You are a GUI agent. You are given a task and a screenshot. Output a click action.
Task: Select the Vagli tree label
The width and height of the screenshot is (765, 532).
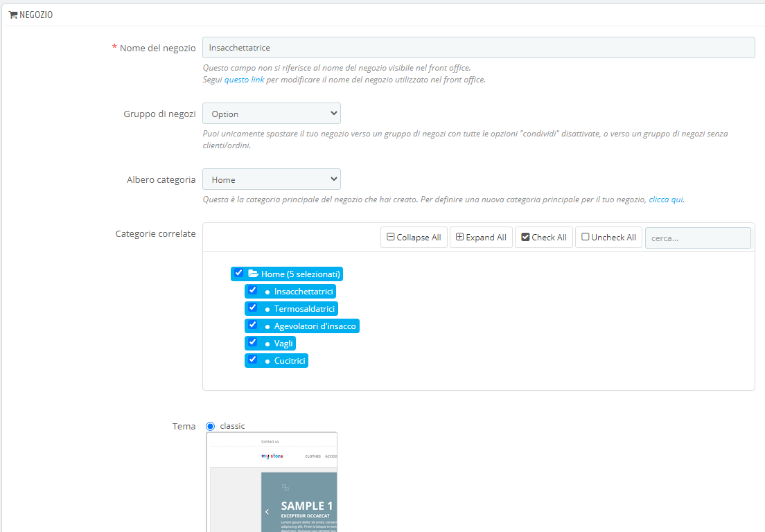[x=283, y=344]
